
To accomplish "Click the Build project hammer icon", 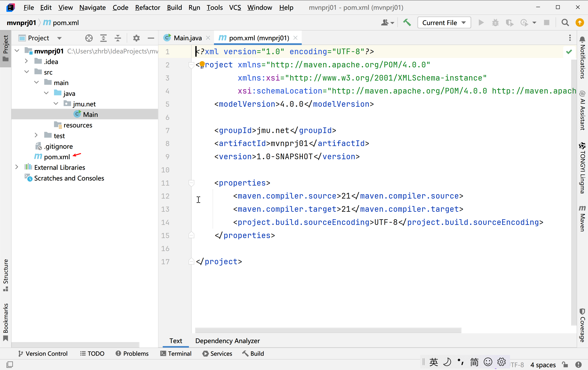I will [x=407, y=23].
